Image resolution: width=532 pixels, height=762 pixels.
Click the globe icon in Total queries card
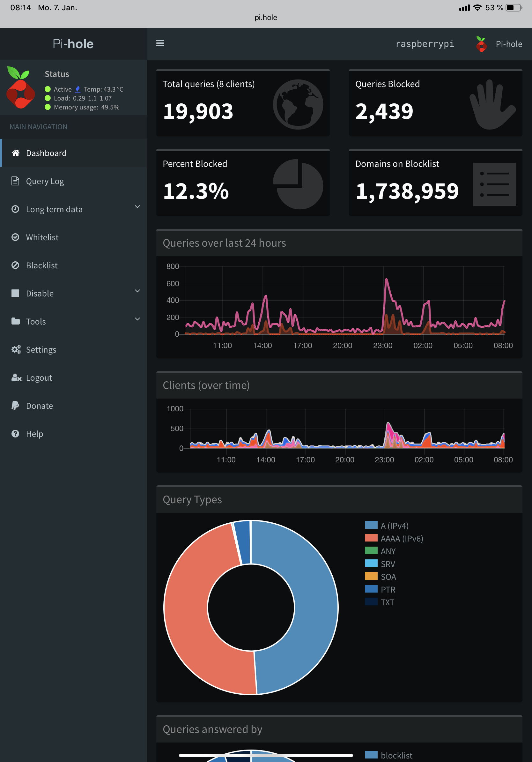tap(298, 104)
